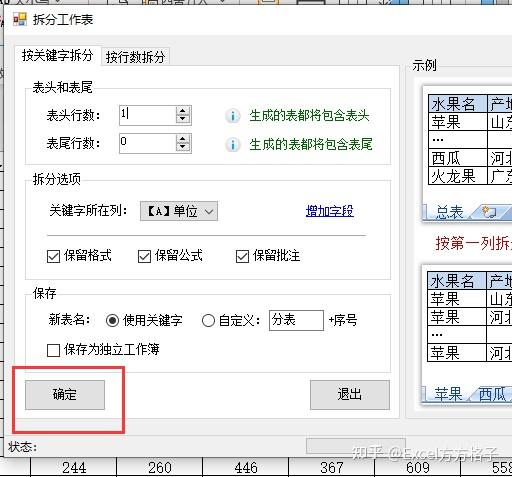Click the 火龙果 cell in the example table
512x477 pixels.
click(x=458, y=176)
